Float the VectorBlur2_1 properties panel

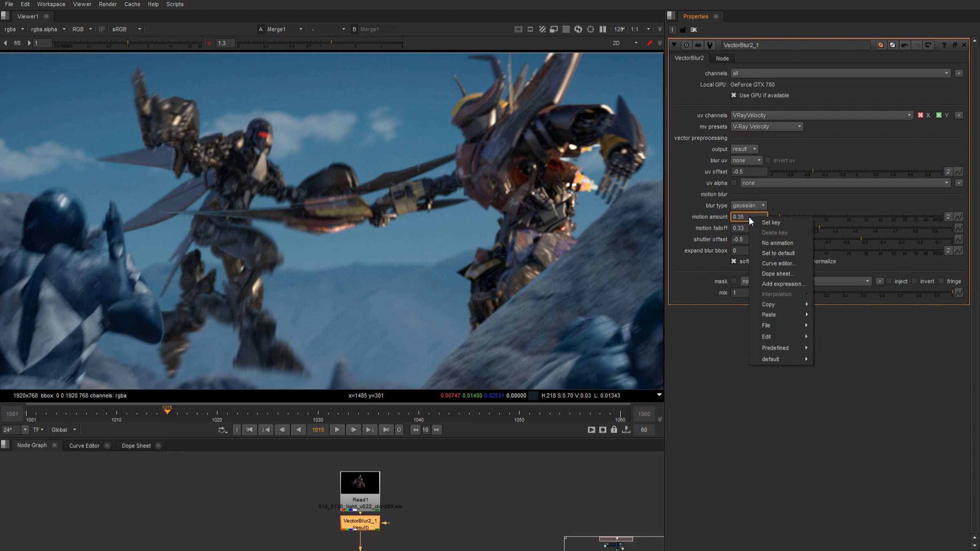[955, 45]
